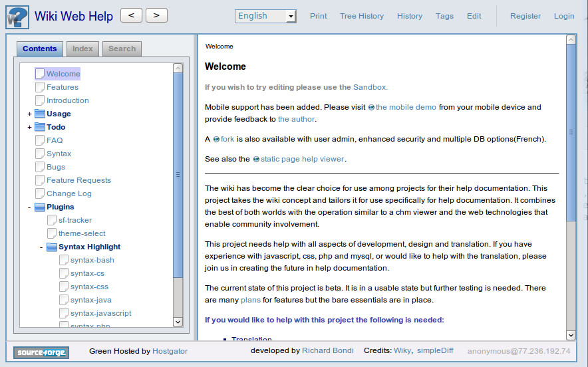Click the Usage folder icon
Screen dimensions: 588x367
pos(40,114)
